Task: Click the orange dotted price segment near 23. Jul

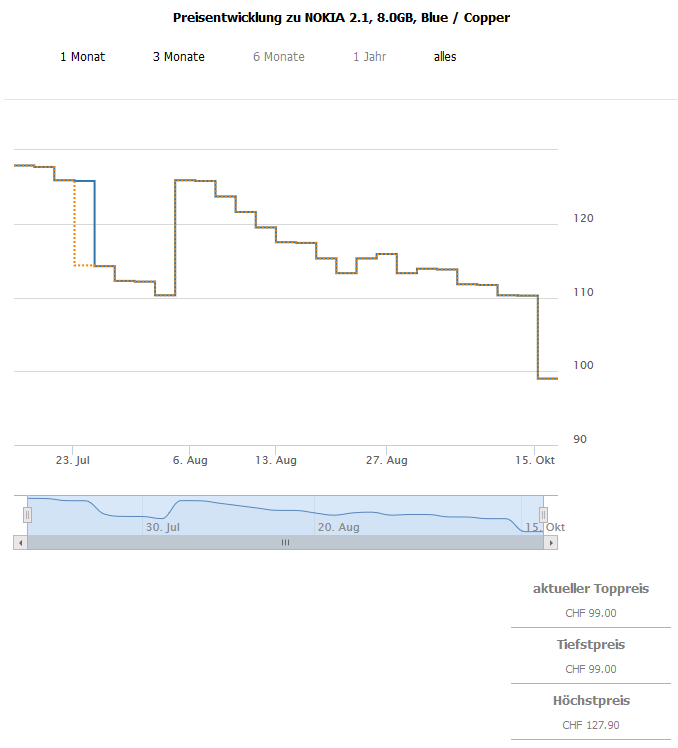Action: pos(75,223)
